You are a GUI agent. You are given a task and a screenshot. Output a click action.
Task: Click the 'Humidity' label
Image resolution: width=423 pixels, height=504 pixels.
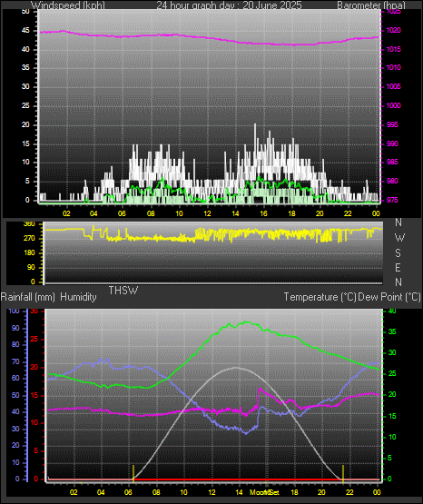(x=78, y=297)
